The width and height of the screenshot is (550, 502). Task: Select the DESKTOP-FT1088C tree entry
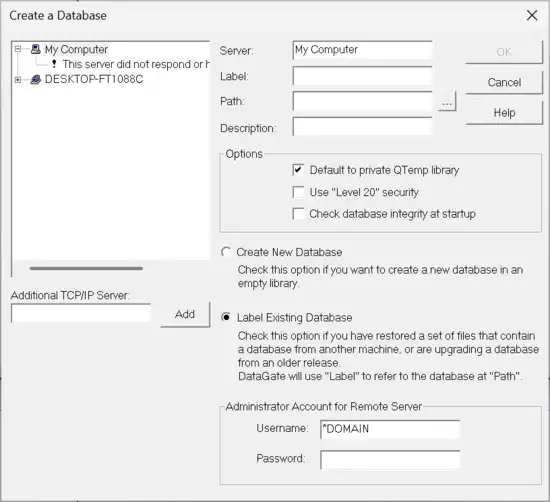tap(94, 79)
